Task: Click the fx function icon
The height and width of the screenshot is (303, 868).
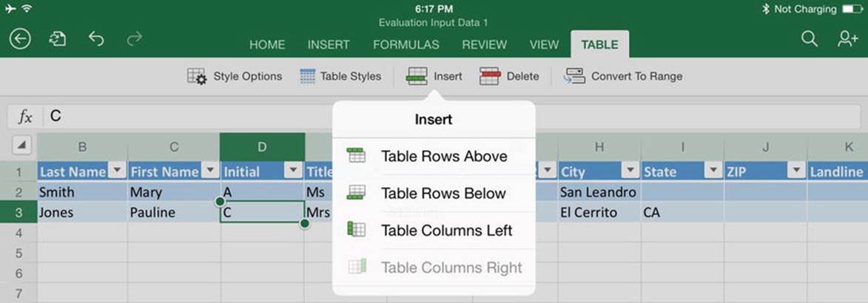Action: (25, 117)
